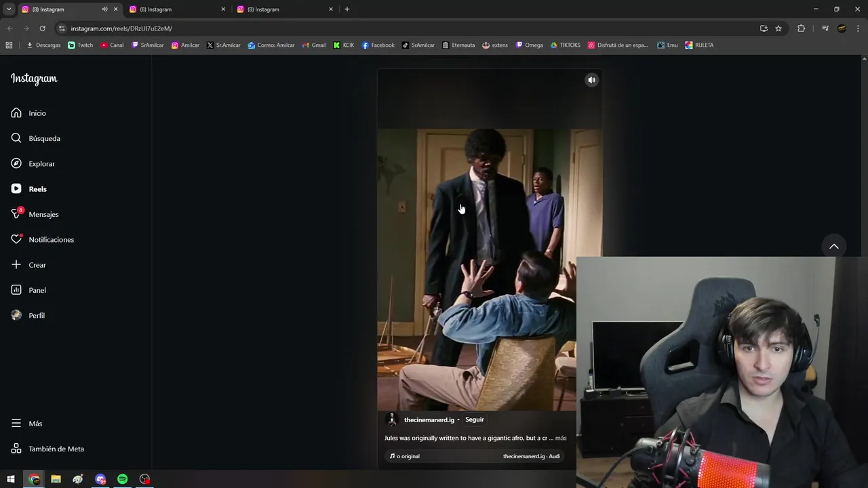Open the Emu bookmark
This screenshot has width=868, height=488.
667,45
